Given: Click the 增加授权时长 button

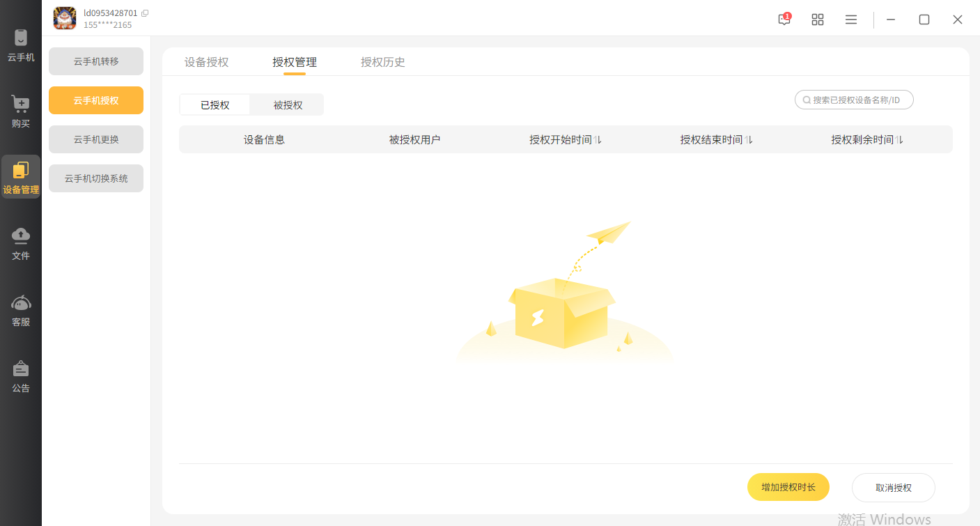Looking at the screenshot, I should pyautogui.click(x=788, y=488).
